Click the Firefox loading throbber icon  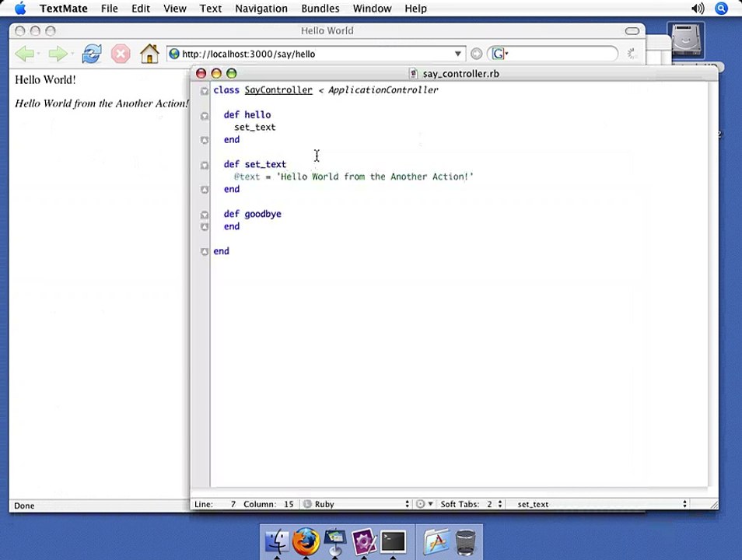click(x=632, y=54)
